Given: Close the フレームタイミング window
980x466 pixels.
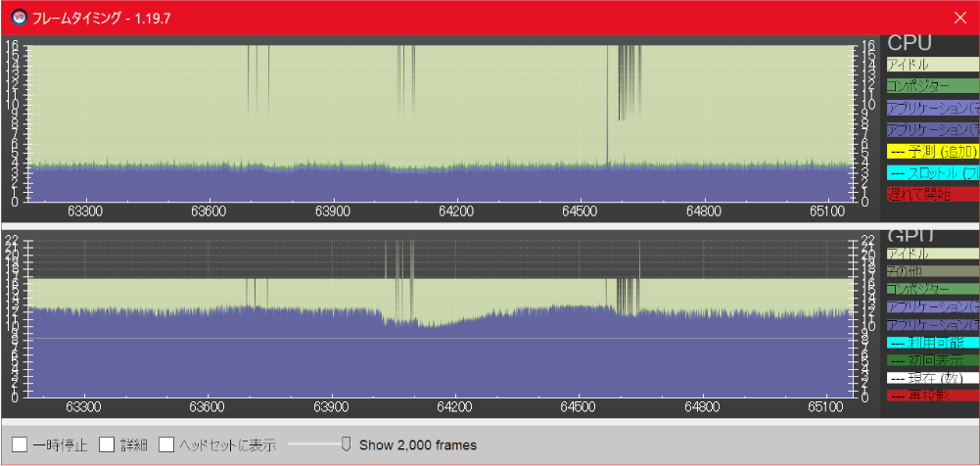Looking at the screenshot, I should pos(960,18).
